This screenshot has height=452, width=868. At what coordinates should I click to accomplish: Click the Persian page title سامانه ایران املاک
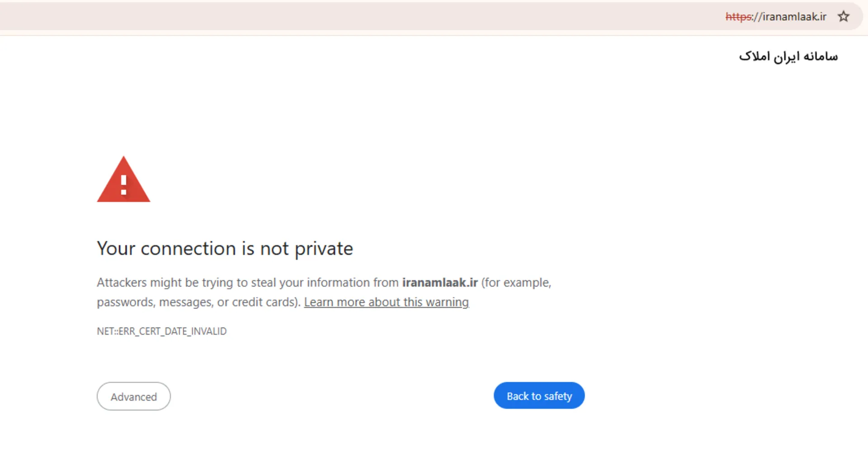788,56
